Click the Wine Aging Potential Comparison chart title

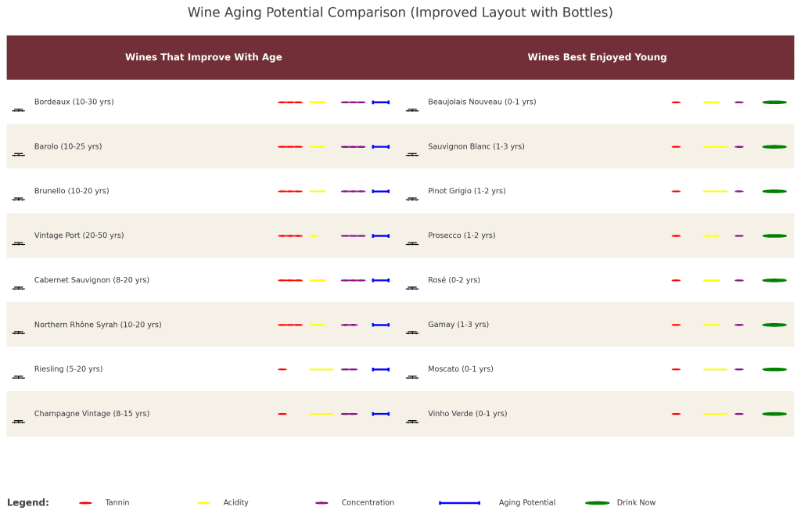[x=400, y=13]
